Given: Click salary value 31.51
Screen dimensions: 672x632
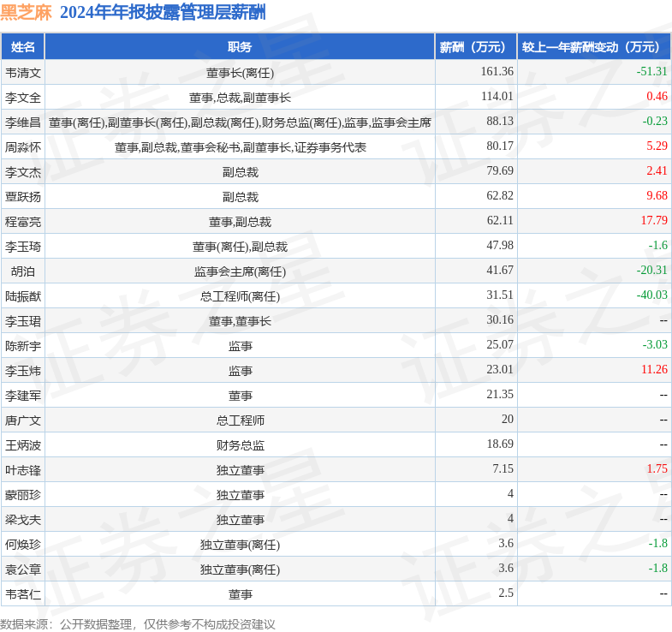Looking at the screenshot, I should [x=500, y=295].
